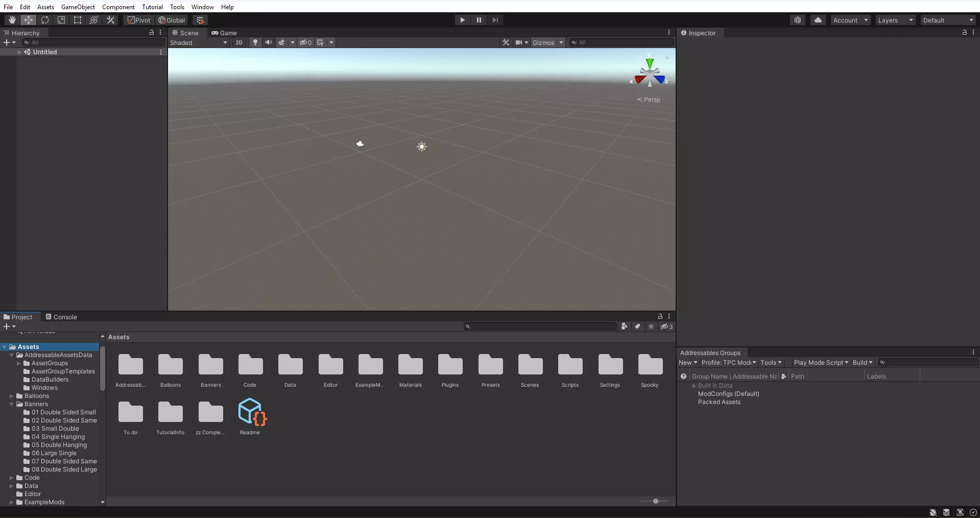Open the Collab icon next to the cloud
Screen dimensions: 980x518
[x=798, y=20]
